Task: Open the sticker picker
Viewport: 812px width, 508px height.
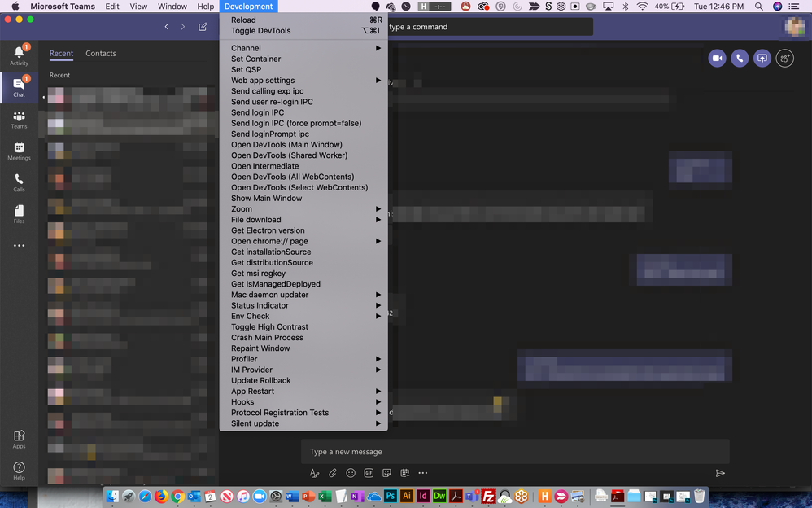Action: click(386, 473)
